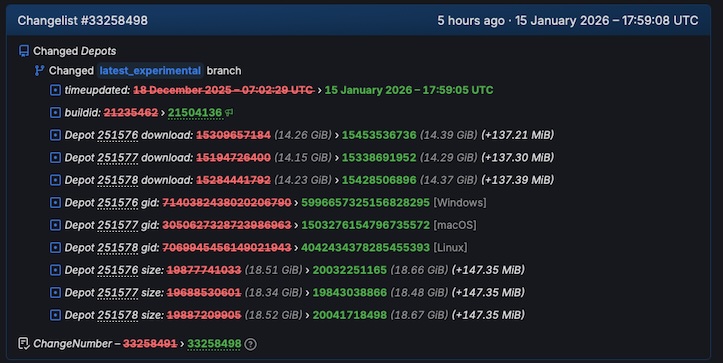The height and width of the screenshot is (363, 723).
Task: Click the question mark help icon after 33258498
Action: (x=250, y=344)
